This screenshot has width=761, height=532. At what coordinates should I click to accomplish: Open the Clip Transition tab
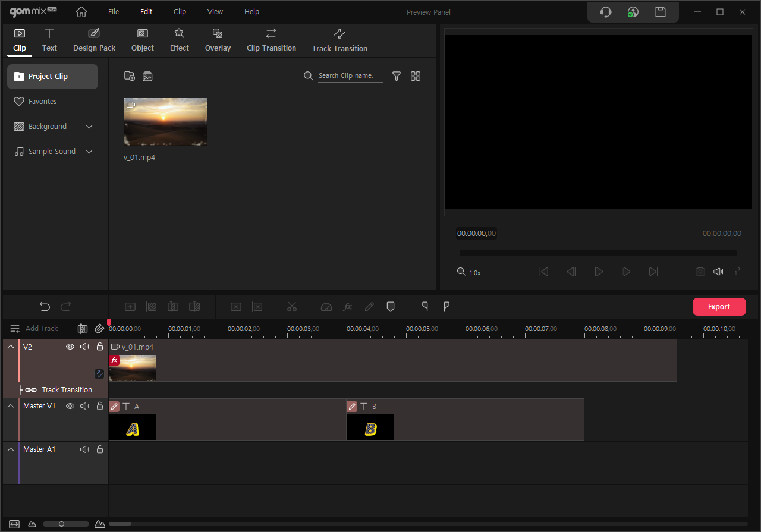point(271,40)
